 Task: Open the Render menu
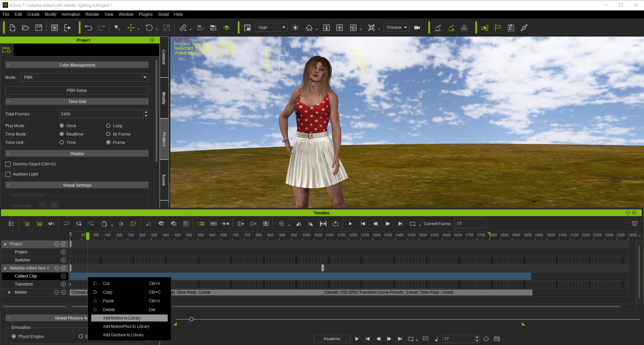(92, 14)
